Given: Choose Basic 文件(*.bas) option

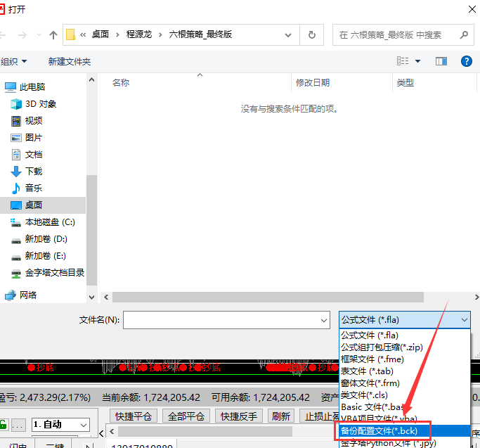Looking at the screenshot, I should (404, 407).
